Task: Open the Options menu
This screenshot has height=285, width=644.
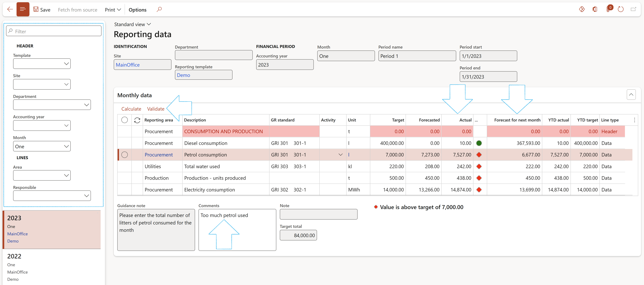Action: click(138, 9)
